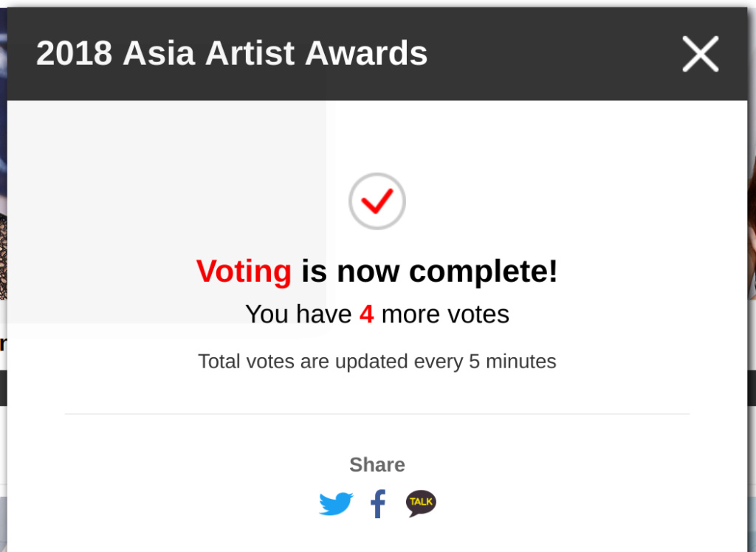The height and width of the screenshot is (552, 756).
Task: Share the vote on Facebook
Action: point(378,504)
